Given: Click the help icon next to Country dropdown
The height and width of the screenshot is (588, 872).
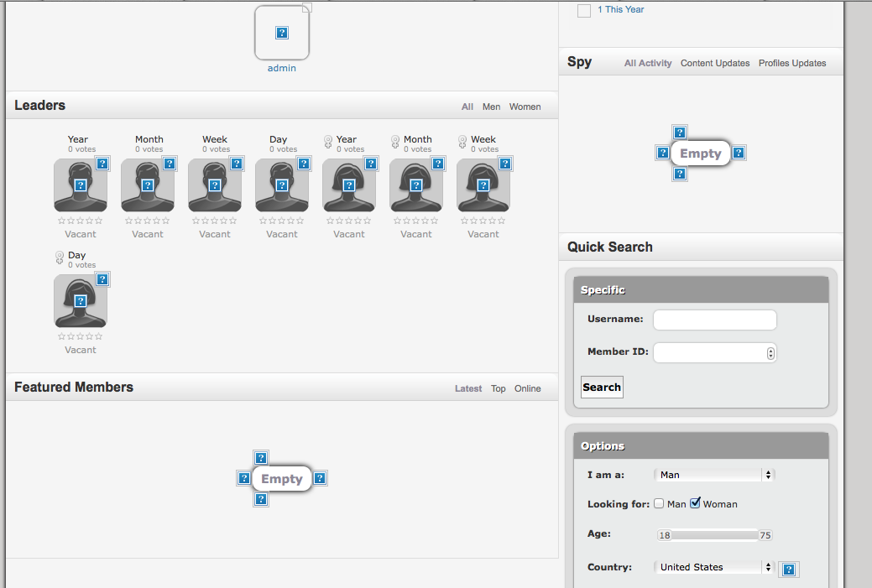Looking at the screenshot, I should [789, 570].
